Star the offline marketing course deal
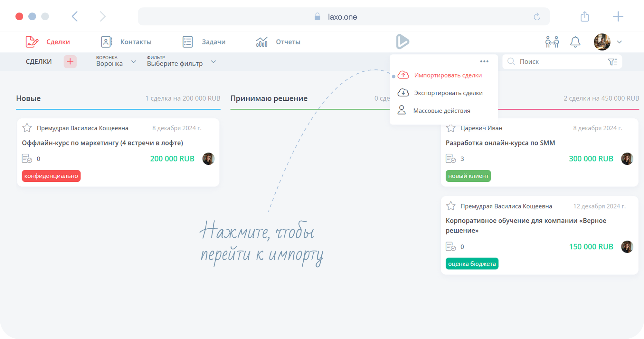Screen dimensions: 644x339 [27, 128]
